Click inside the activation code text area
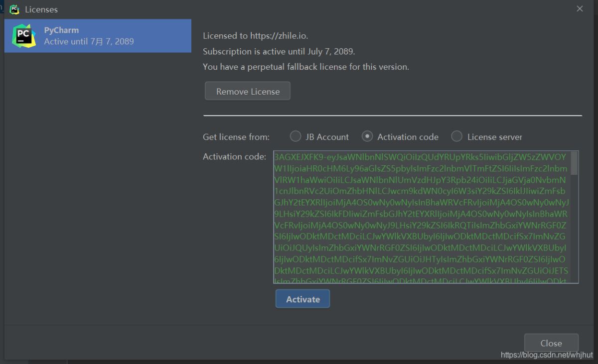This screenshot has height=364, width=598. pyautogui.click(x=421, y=217)
